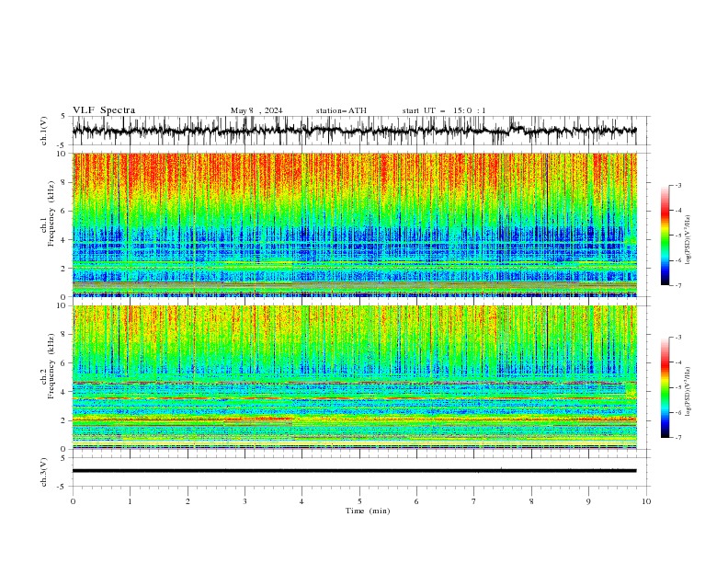Click the 'VLF Spectra' title text
The image size is (728, 563).
pos(104,110)
